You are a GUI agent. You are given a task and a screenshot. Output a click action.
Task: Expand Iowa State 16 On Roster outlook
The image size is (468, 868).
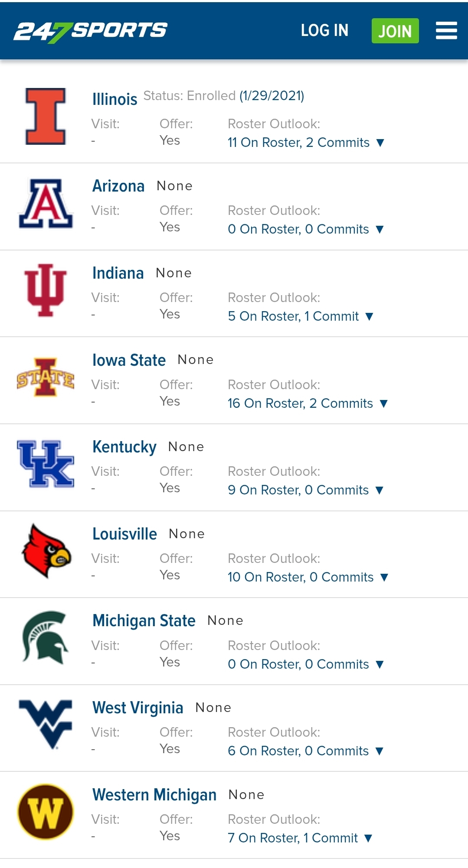point(308,403)
